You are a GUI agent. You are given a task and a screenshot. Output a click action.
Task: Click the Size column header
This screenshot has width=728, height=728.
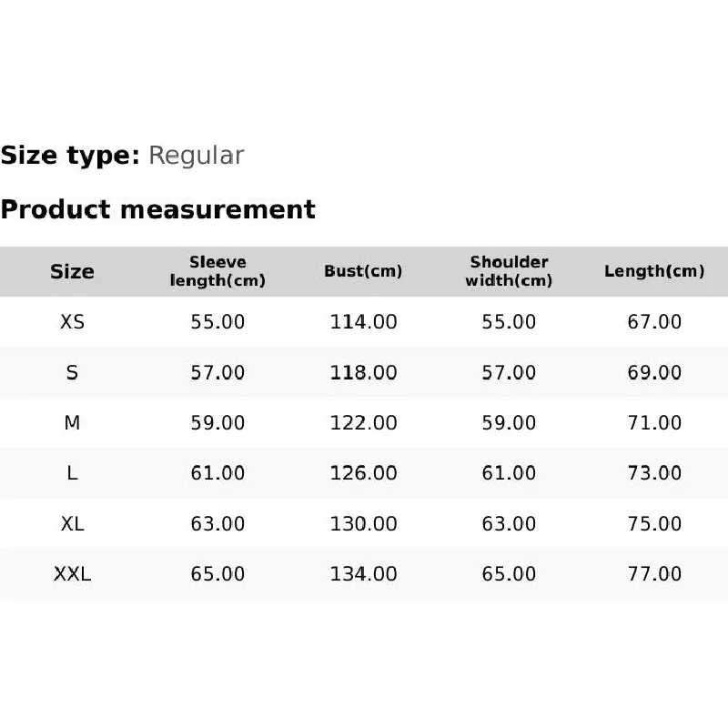(x=72, y=271)
